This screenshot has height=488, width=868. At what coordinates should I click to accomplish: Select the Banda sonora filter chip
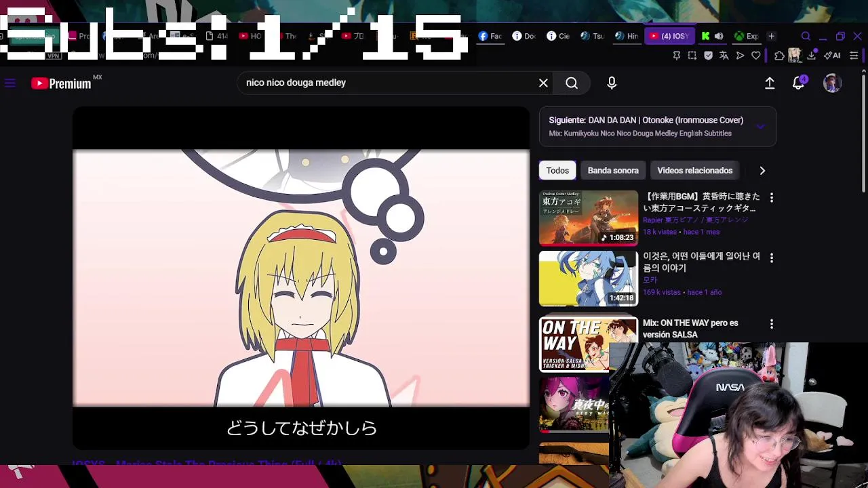[x=613, y=170]
